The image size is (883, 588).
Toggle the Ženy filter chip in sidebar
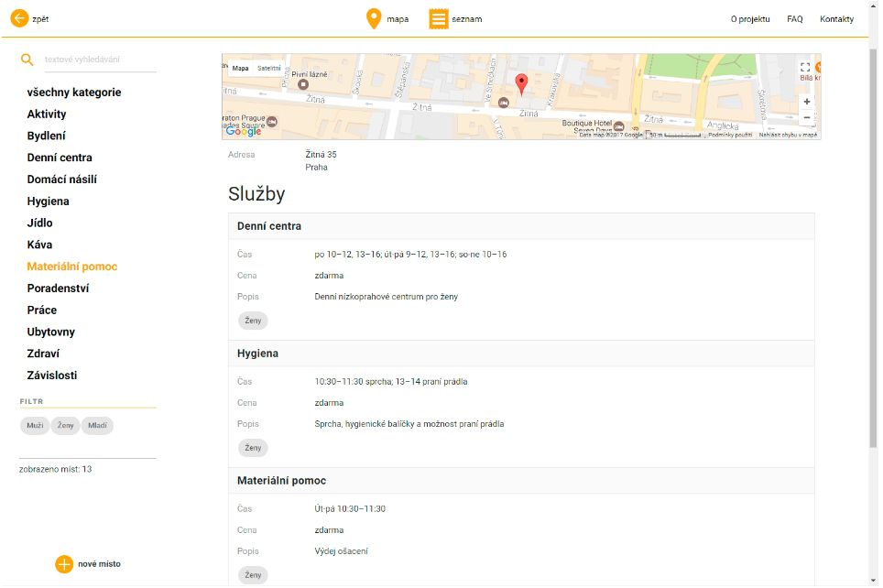tap(65, 426)
